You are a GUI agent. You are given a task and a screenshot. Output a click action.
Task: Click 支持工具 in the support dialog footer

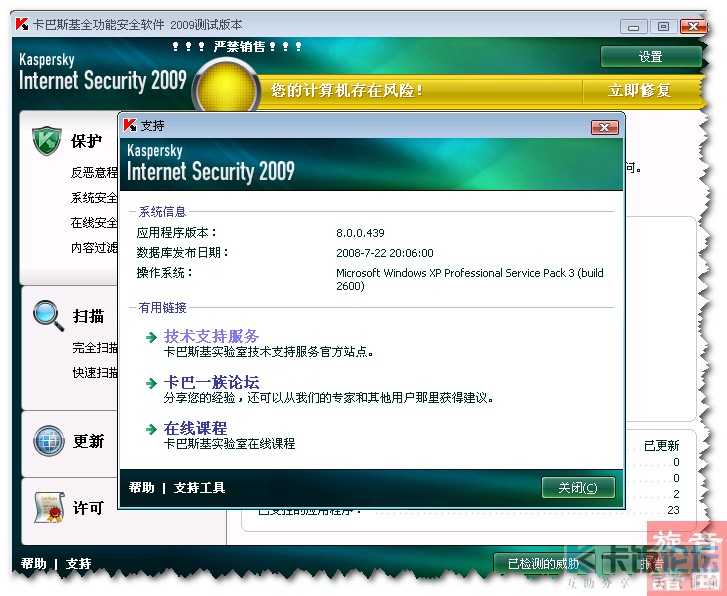pyautogui.click(x=199, y=487)
